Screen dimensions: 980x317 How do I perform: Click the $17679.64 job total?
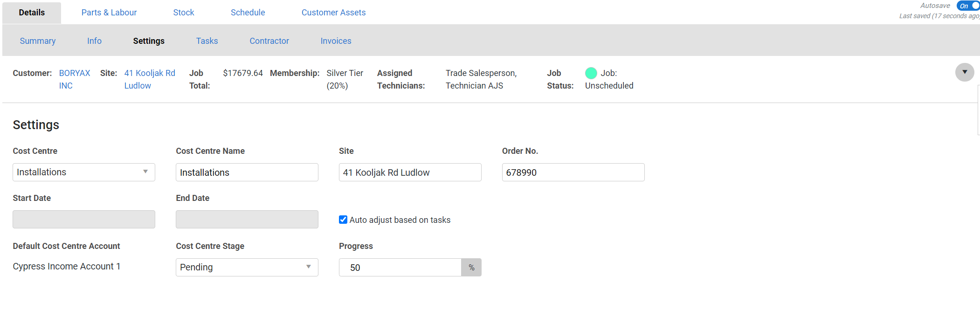tap(243, 73)
